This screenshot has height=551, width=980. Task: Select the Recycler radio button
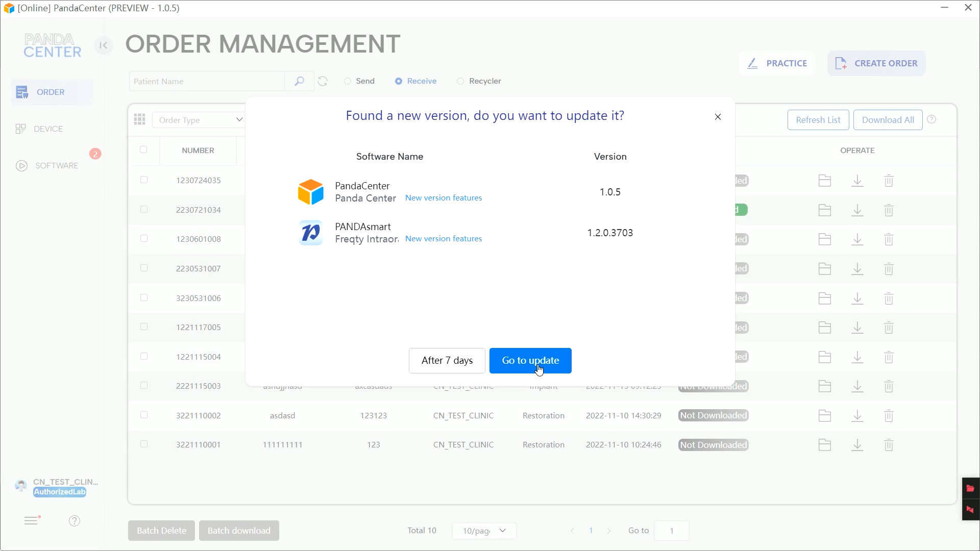click(x=460, y=81)
